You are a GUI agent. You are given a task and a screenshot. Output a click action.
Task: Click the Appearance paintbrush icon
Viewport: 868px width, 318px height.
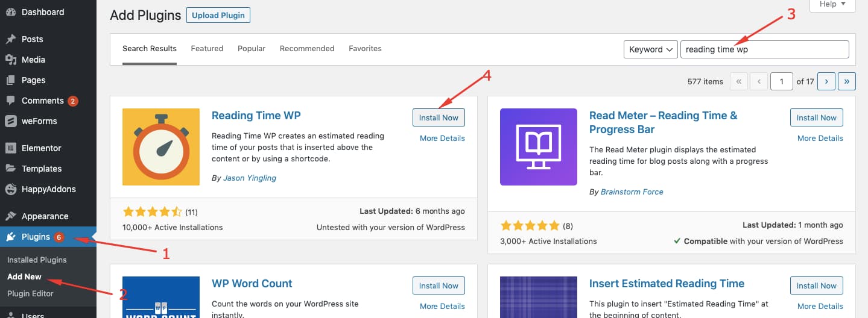coord(10,216)
